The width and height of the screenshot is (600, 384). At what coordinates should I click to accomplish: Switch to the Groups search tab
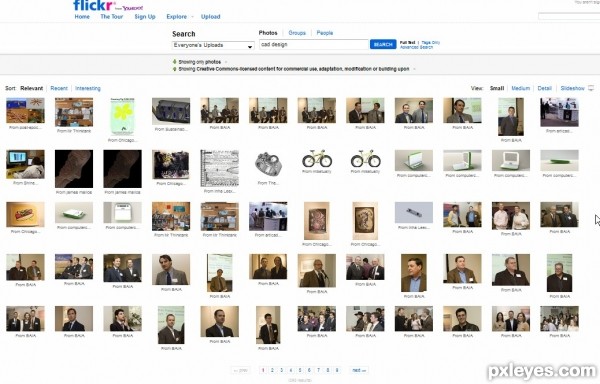297,33
